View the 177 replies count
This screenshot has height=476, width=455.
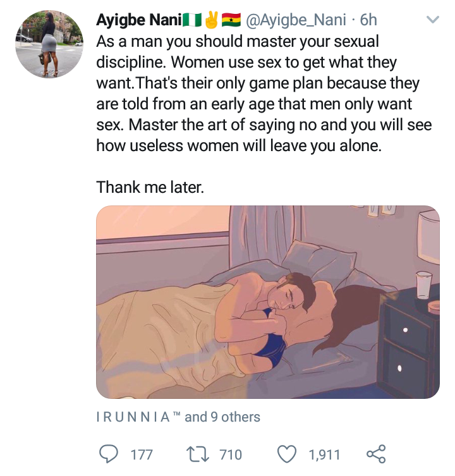coord(142,455)
